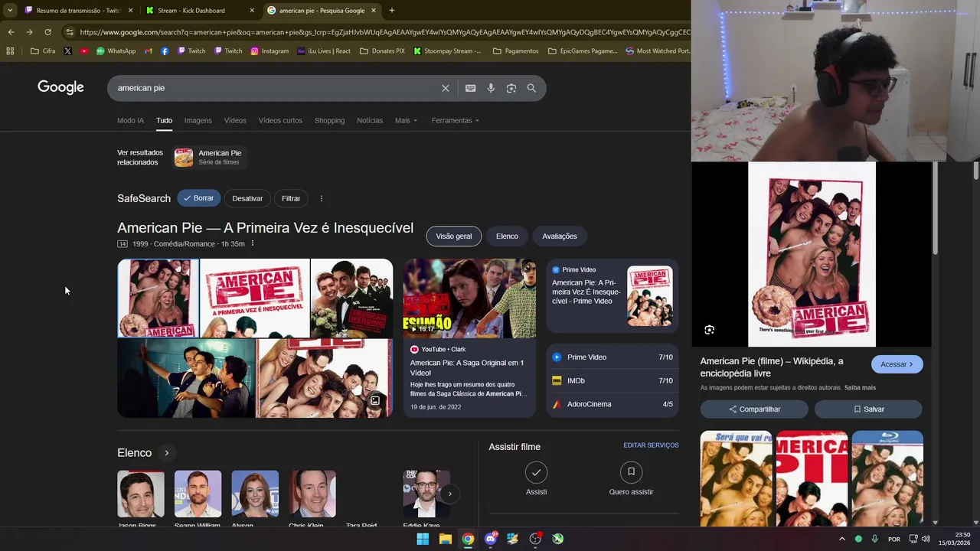Clear the search box with the X icon

click(445, 88)
